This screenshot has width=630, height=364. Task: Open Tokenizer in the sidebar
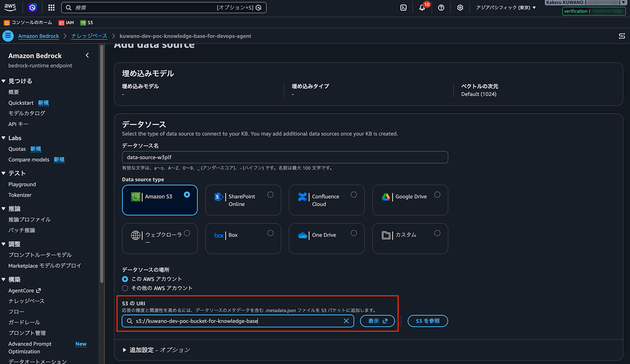click(x=20, y=195)
